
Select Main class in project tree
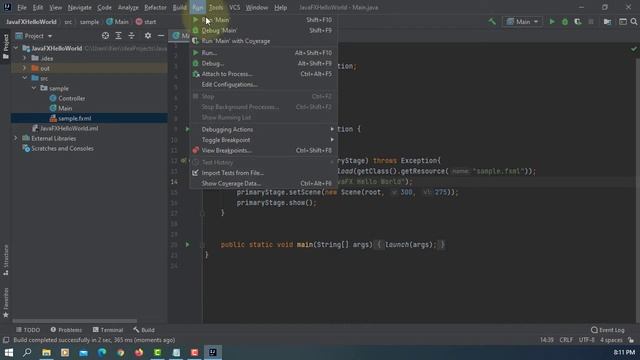click(61, 108)
